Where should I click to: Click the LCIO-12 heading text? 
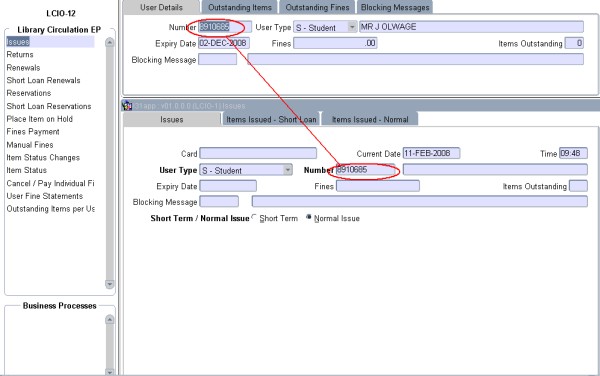[x=61, y=13]
